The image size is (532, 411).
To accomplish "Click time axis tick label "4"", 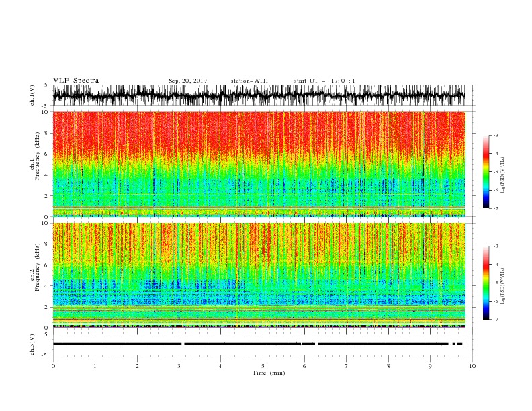I will (x=220, y=366).
